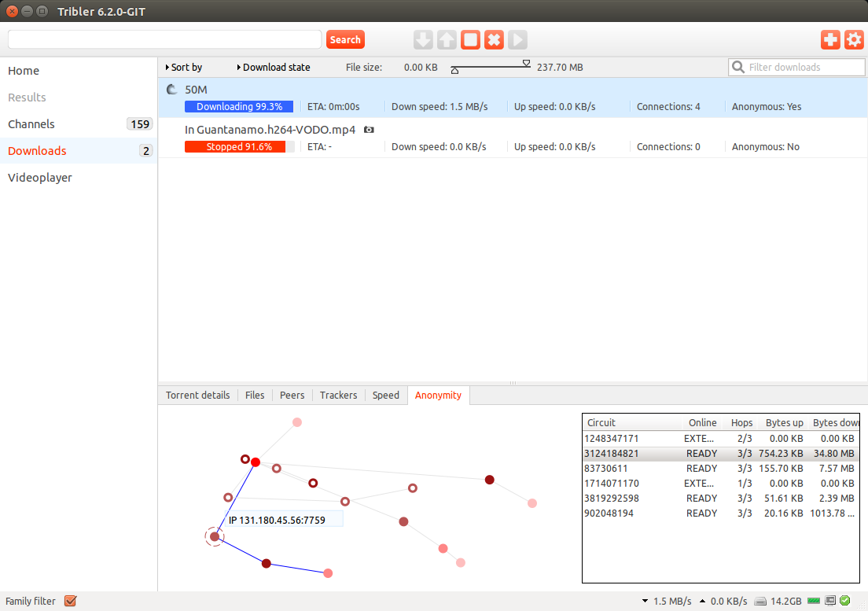Click the orange add torrent plus icon
Screen dimensions: 868x611
pos(830,40)
